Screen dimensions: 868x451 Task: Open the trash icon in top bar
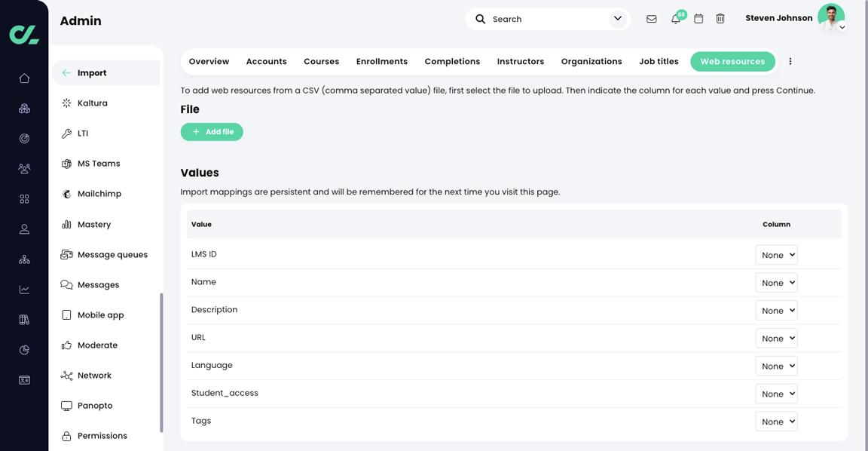click(720, 18)
